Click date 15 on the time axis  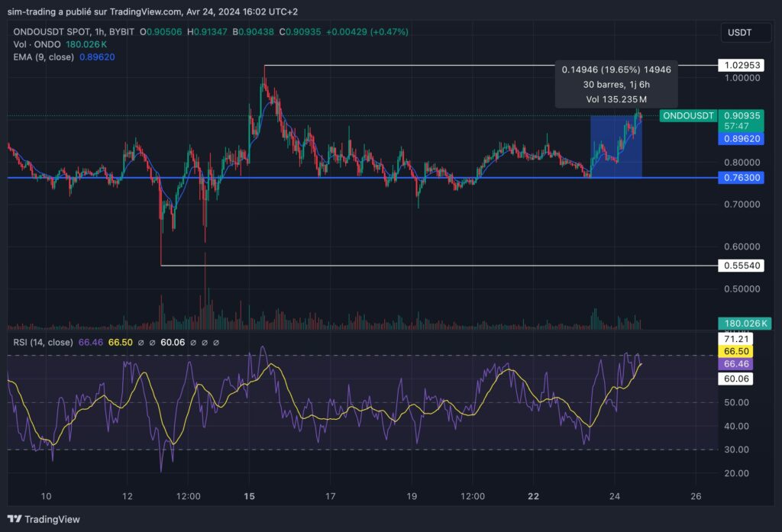point(249,496)
